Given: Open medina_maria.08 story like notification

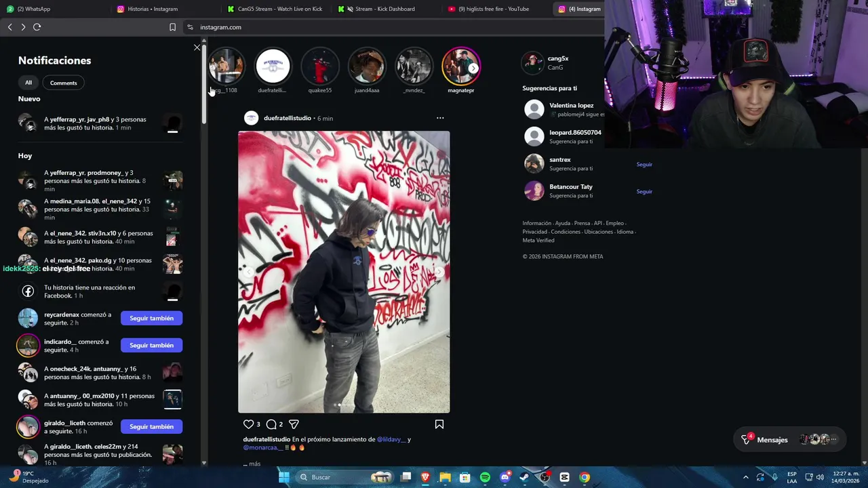Looking at the screenshot, I should click(x=100, y=209).
